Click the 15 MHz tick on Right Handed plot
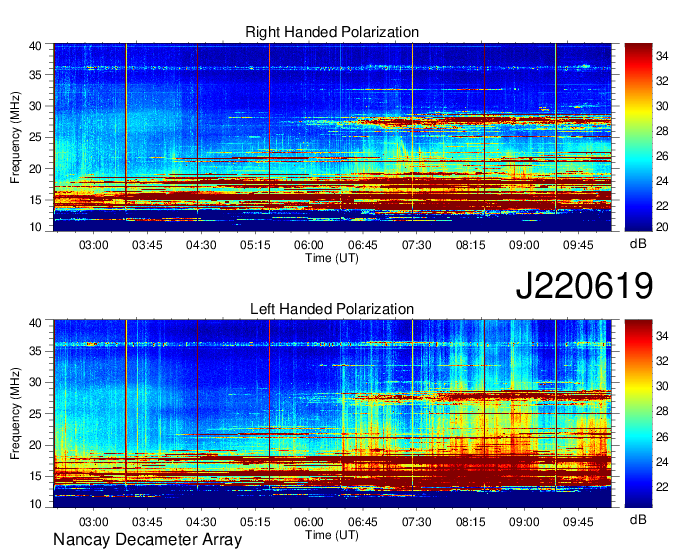This screenshot has width=680, height=552. [35, 200]
